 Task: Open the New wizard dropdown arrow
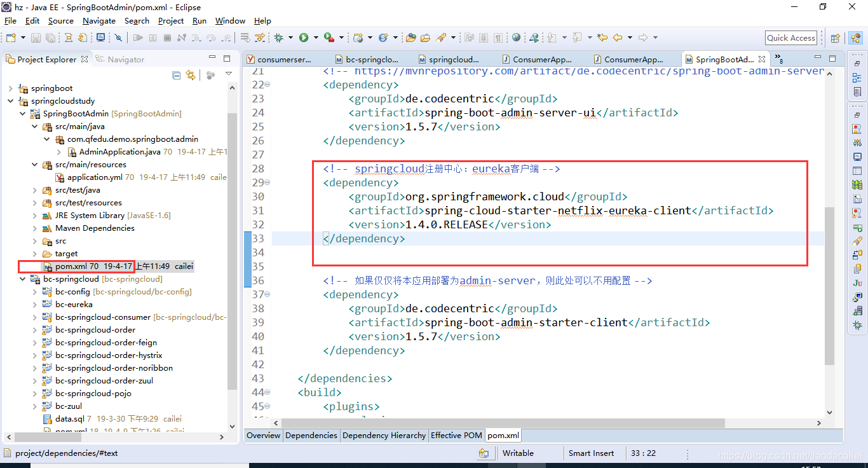[x=24, y=38]
